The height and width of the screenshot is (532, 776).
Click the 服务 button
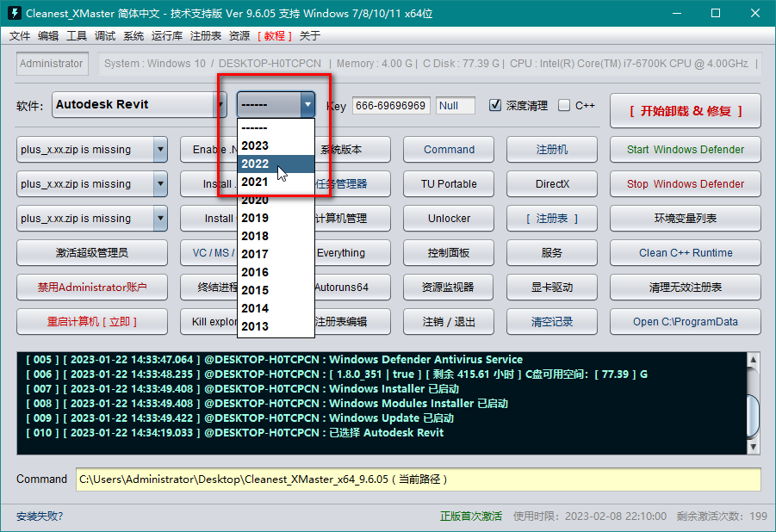click(552, 253)
